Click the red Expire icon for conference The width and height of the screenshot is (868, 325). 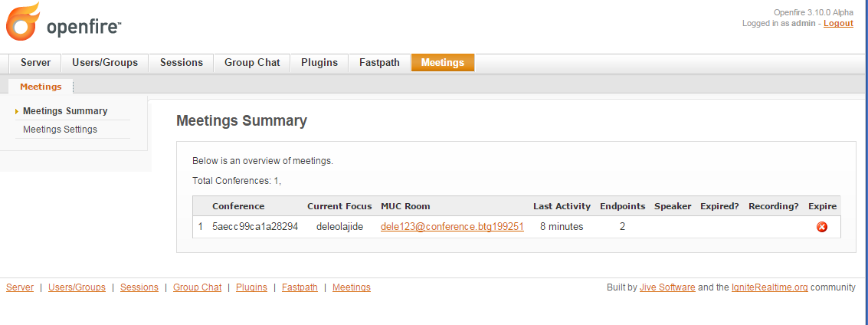pos(822,226)
